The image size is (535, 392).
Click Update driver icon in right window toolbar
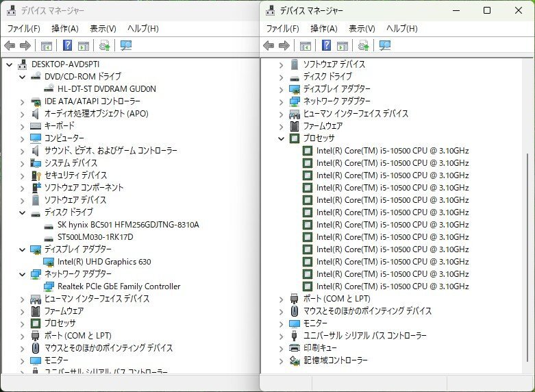(363, 45)
